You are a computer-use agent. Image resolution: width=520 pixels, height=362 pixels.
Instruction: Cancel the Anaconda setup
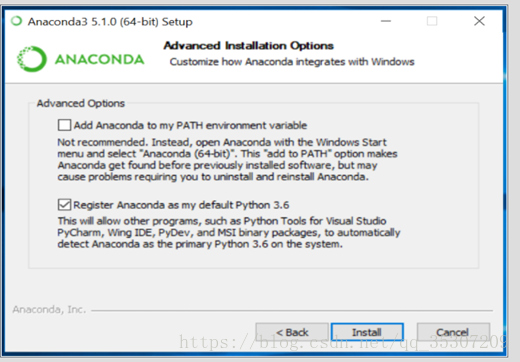453,332
